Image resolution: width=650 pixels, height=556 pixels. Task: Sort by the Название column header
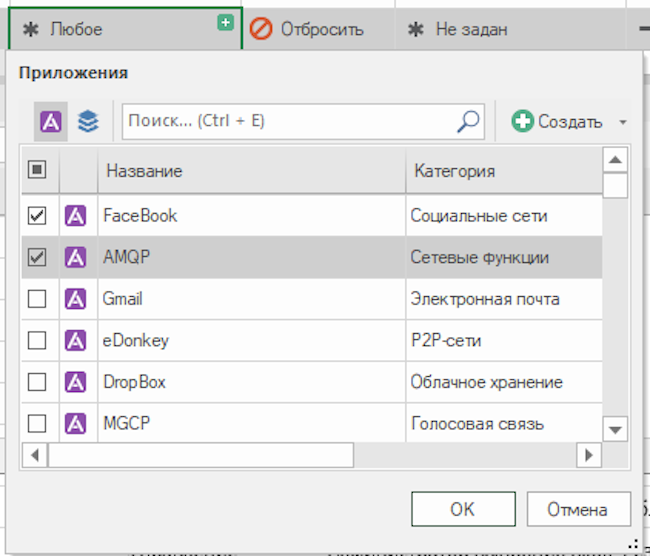coord(250,171)
